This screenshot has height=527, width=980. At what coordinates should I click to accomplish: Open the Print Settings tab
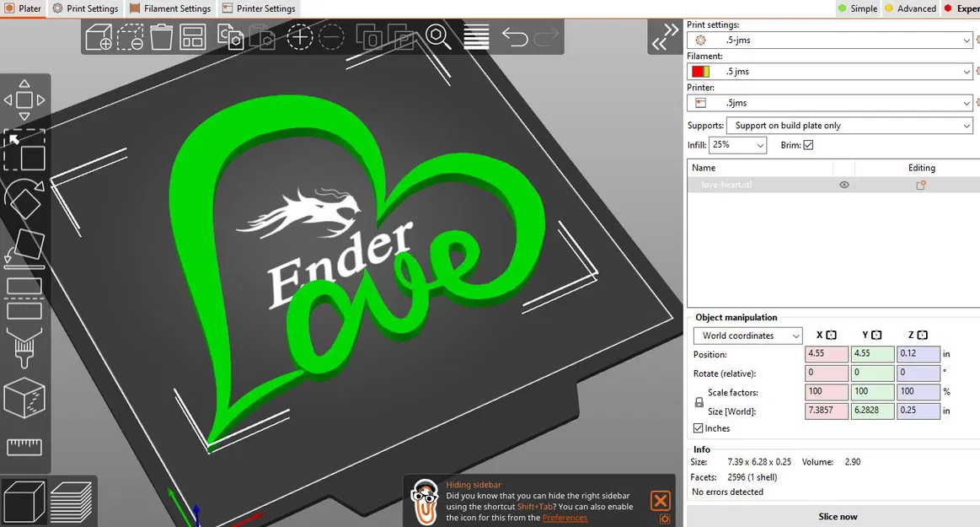86,8
